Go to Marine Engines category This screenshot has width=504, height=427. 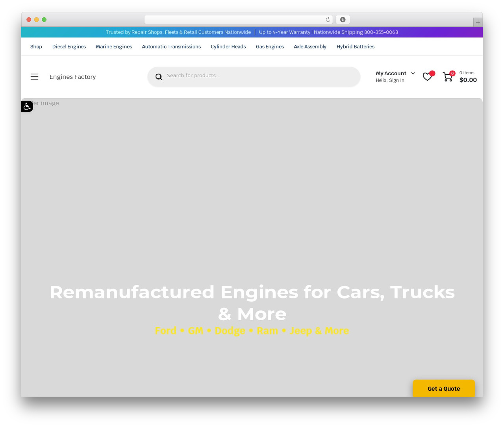(114, 46)
